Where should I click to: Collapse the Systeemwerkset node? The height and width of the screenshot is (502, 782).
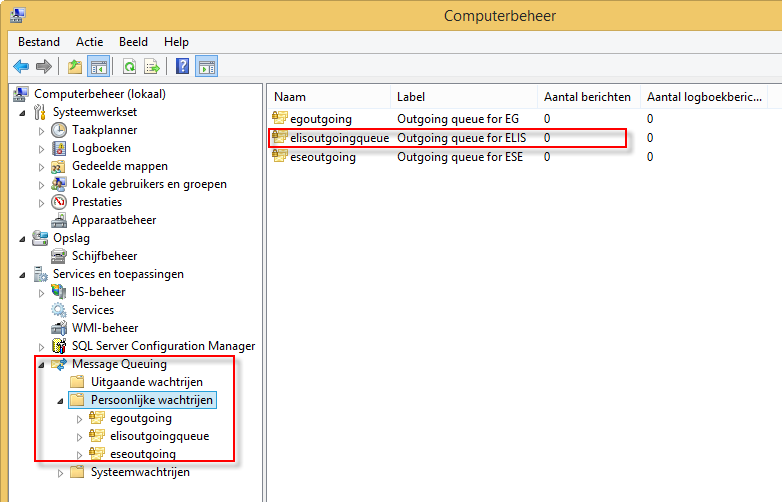(x=22, y=113)
